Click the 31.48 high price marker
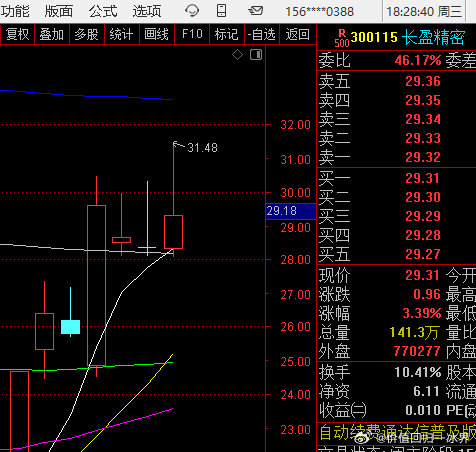This screenshot has height=452, width=476. pyautogui.click(x=202, y=148)
